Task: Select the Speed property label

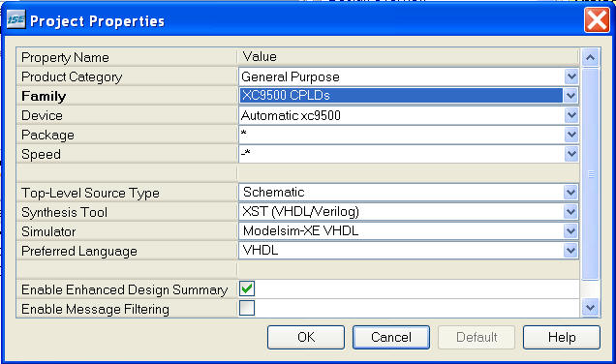Action: [41, 154]
